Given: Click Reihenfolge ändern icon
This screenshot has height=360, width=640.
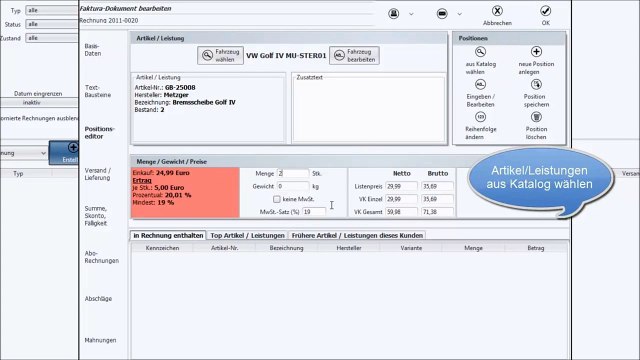Looking at the screenshot, I should (x=480, y=117).
